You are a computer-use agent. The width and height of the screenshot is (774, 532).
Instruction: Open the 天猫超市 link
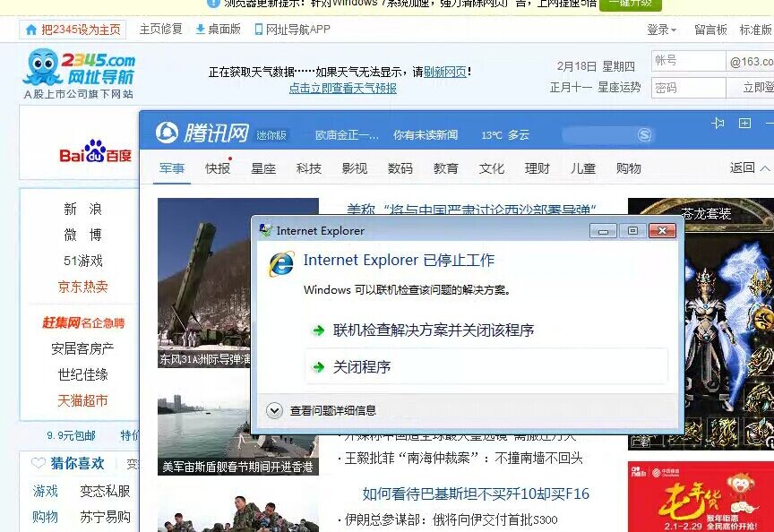pyautogui.click(x=83, y=400)
